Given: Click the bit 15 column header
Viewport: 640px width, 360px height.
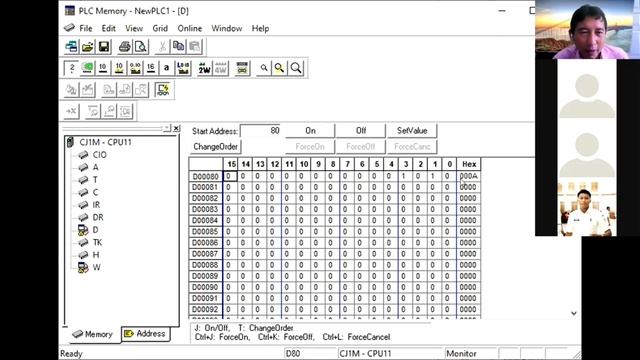Looking at the screenshot, I should pyautogui.click(x=231, y=164).
